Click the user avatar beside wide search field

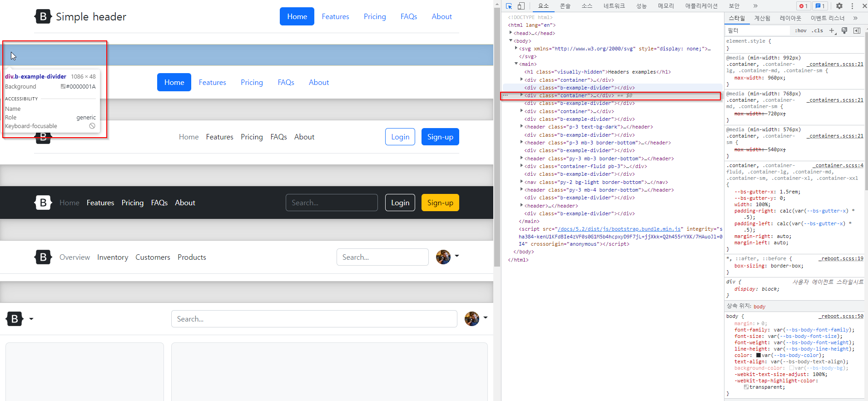point(472,318)
